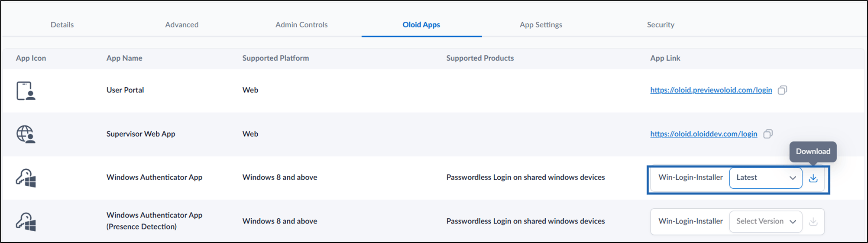The image size is (868, 243).
Task: Copy the Supervisor Web App login link
Action: coord(768,134)
